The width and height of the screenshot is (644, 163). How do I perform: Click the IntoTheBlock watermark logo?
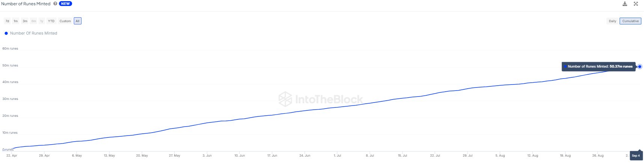(285, 99)
